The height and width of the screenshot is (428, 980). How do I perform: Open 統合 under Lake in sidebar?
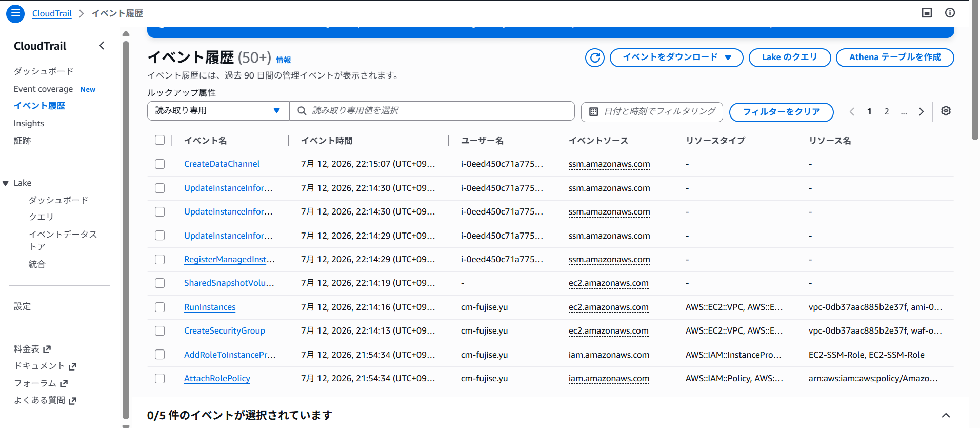(x=37, y=264)
